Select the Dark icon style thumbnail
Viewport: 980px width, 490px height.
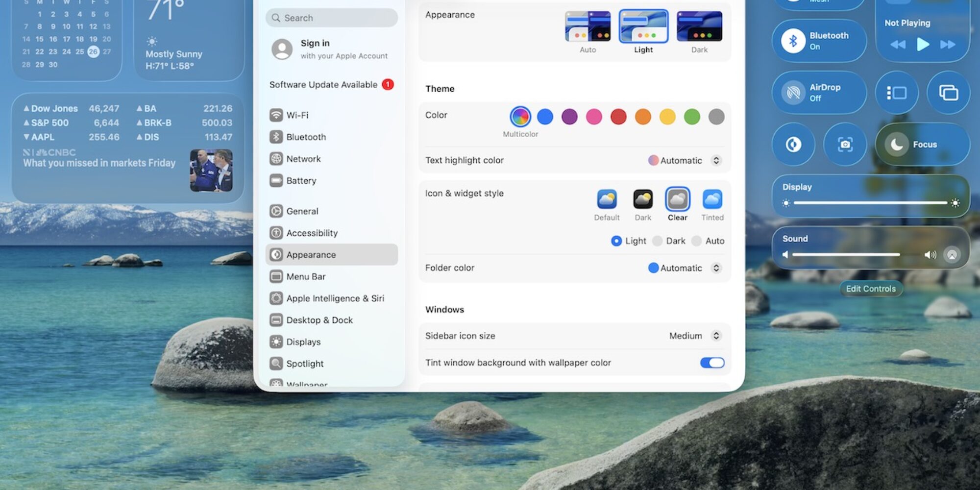point(642,200)
